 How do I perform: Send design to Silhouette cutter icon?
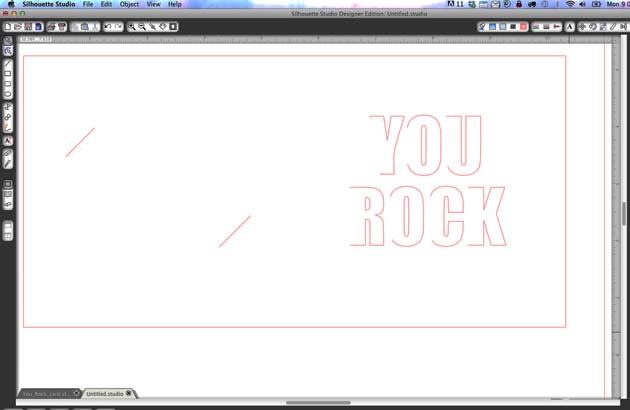tap(61, 27)
